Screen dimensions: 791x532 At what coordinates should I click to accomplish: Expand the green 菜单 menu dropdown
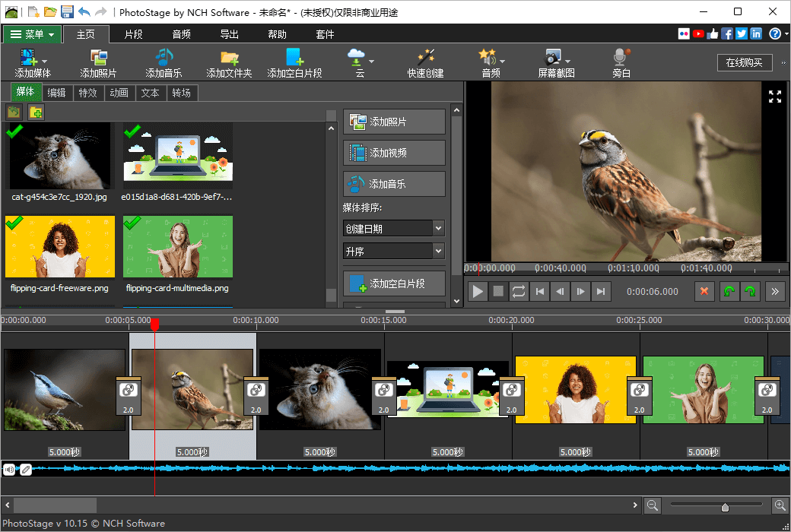coord(32,34)
